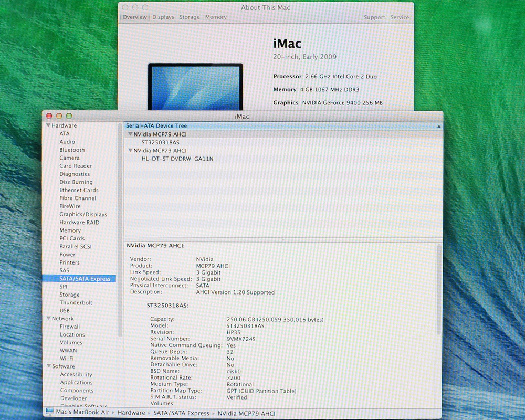This screenshot has width=525, height=420.
Task: Click the iMac display picture in About This Mac
Action: pos(195,87)
